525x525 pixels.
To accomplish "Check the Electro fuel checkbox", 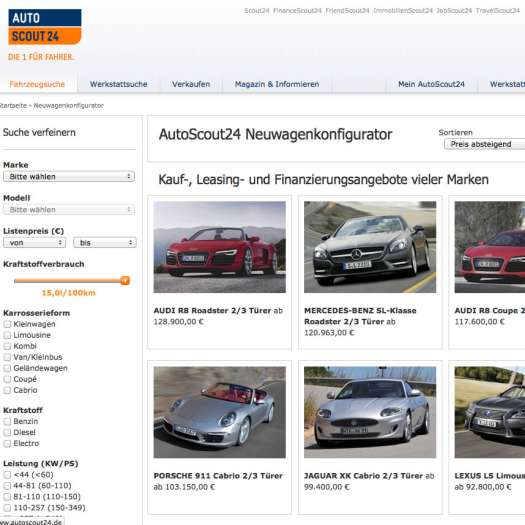I will (x=7, y=444).
